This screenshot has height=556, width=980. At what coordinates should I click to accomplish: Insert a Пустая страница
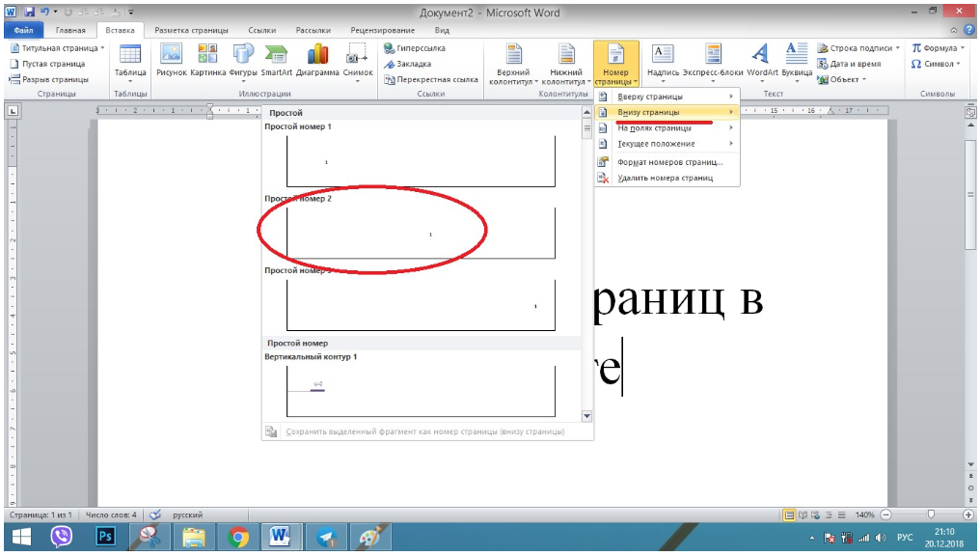47,64
